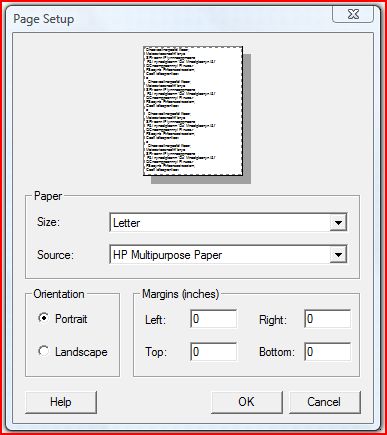Click the Help button
Screen dimensions: 387x435
pos(61,402)
